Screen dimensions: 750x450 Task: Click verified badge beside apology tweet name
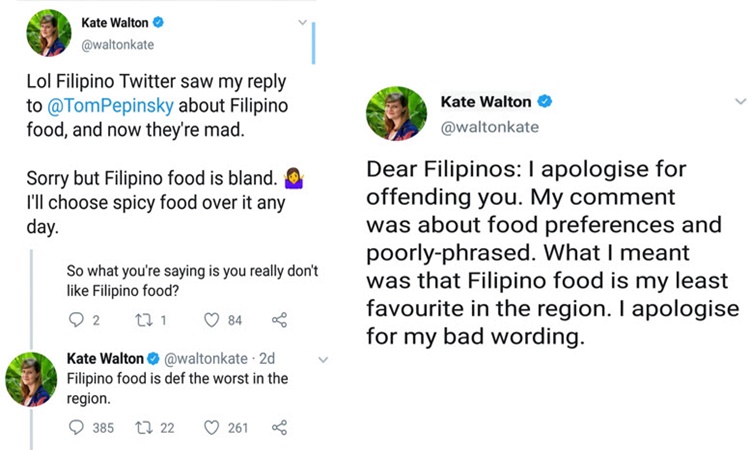[545, 101]
